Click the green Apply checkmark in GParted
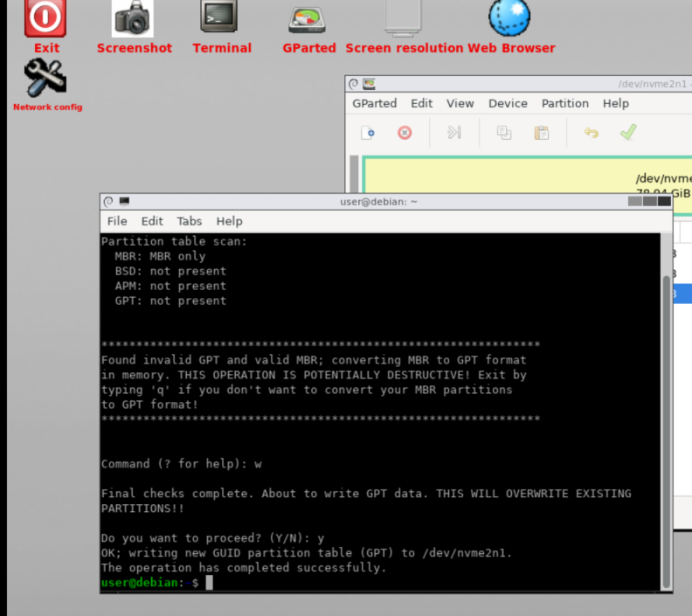This screenshot has height=616, width=692. (x=628, y=132)
